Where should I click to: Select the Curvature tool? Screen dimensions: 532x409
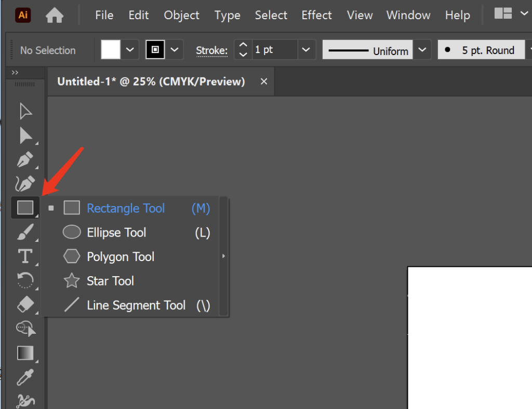click(x=25, y=183)
